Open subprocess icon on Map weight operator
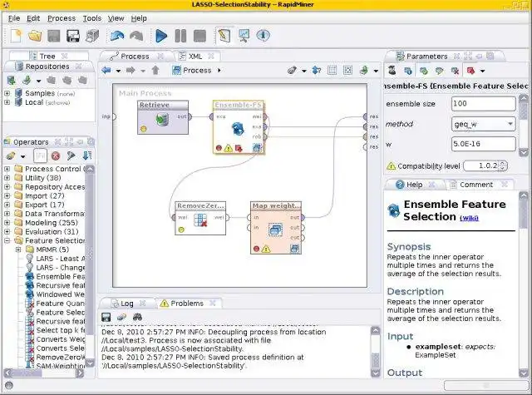 coord(294,249)
